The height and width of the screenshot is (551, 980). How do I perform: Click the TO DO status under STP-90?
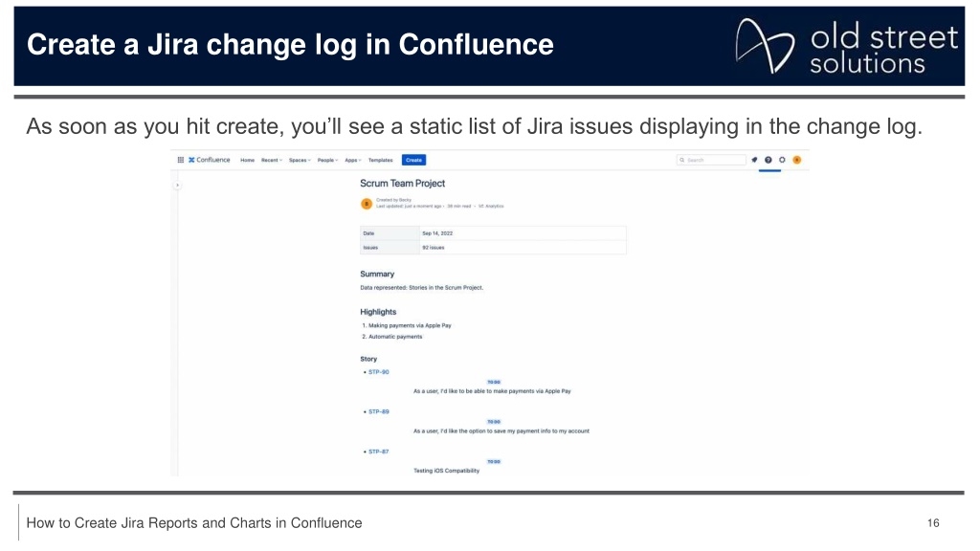pos(494,382)
